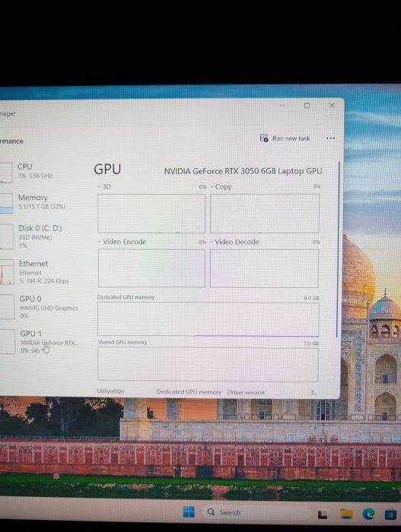The image size is (401, 532).
Task: Open the three-dot more options menu
Action: [x=330, y=138]
